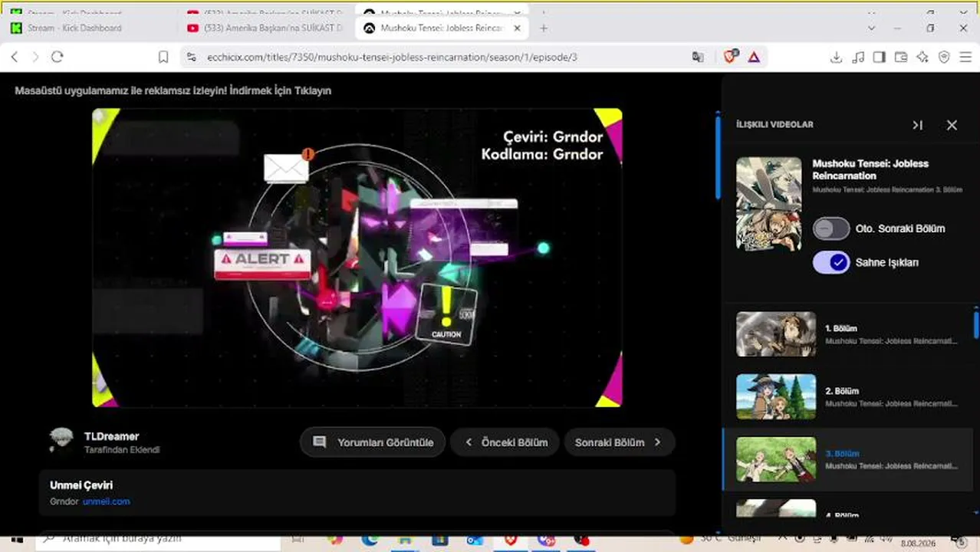The height and width of the screenshot is (552, 980).
Task: Click the site settings icon in address bar
Action: (x=191, y=57)
